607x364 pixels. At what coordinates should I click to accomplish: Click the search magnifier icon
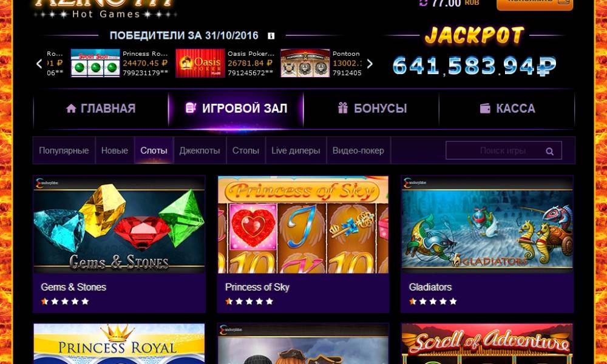click(550, 151)
